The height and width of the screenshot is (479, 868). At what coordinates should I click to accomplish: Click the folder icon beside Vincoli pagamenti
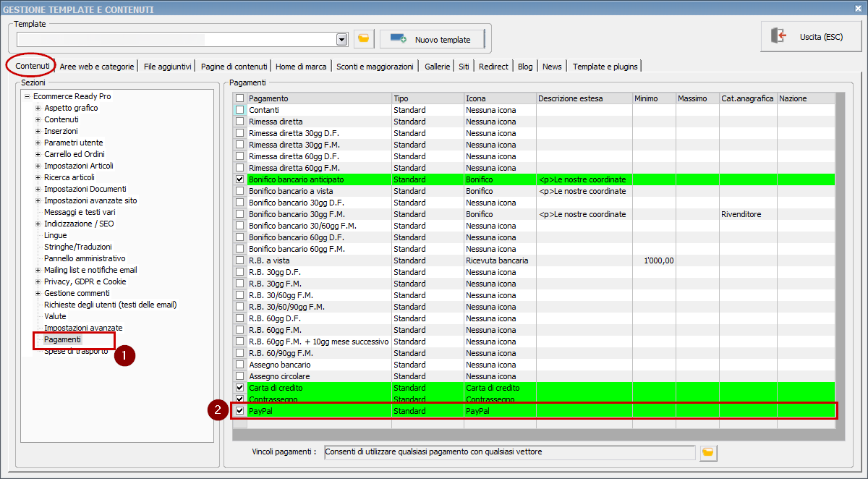pyautogui.click(x=708, y=452)
